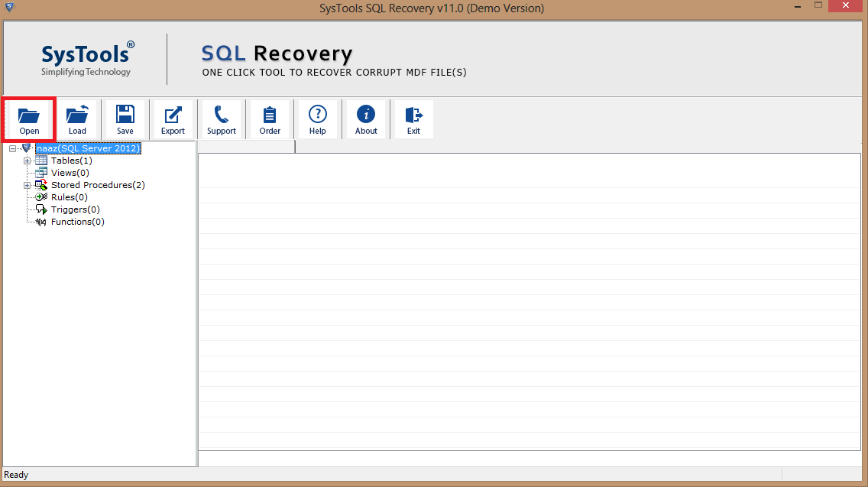Click the Ready status bar text
The height and width of the screenshot is (487, 868).
coord(16,475)
